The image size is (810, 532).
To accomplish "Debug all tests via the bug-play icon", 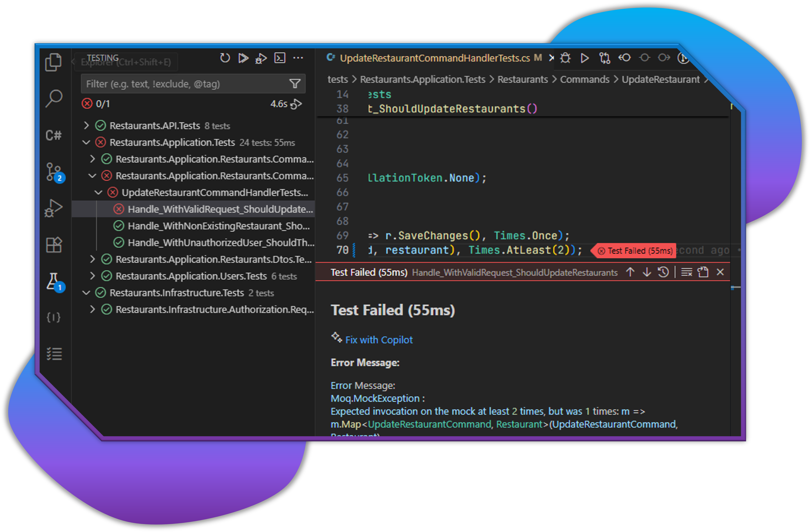I will click(261, 58).
